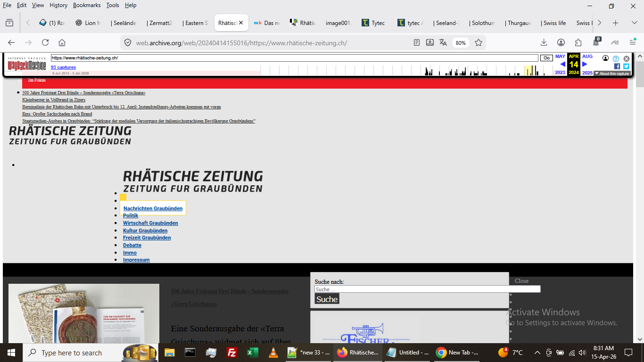Open Wirtschaft Graubünden link
644x362 pixels.
pyautogui.click(x=150, y=223)
